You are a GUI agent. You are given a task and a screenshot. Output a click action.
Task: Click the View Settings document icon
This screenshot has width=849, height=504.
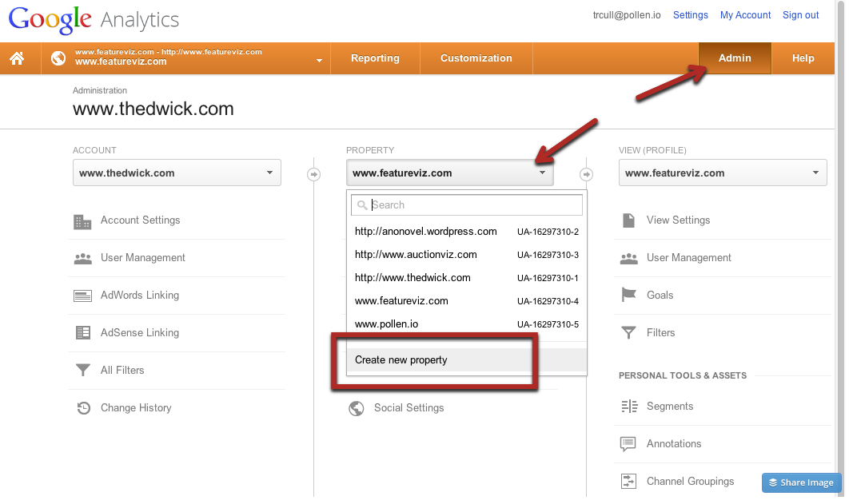pos(628,220)
